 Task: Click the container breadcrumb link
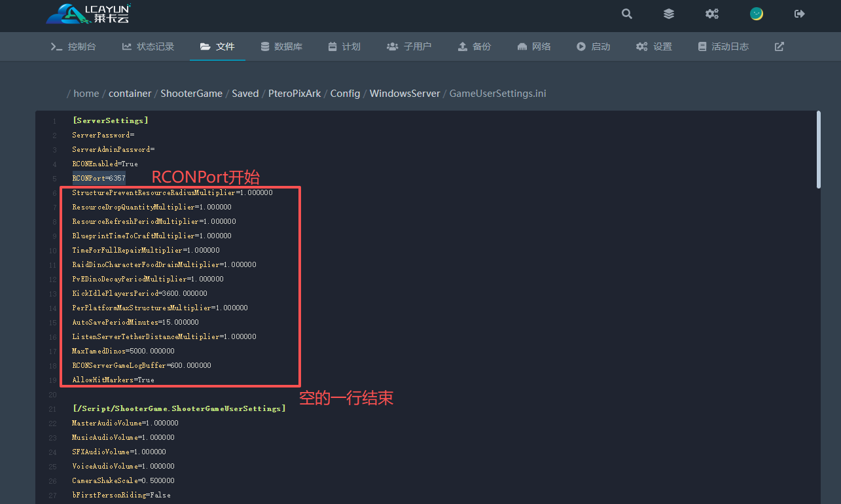tap(130, 94)
